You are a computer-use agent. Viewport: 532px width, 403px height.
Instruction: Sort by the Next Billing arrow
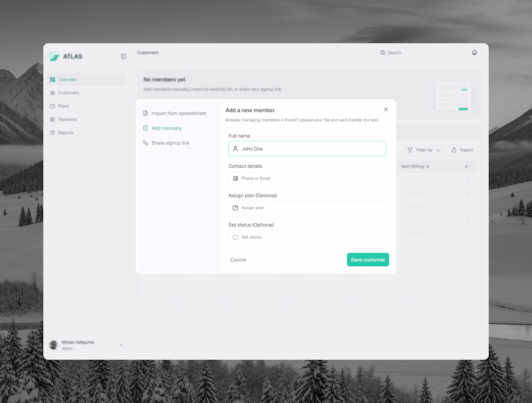point(428,166)
